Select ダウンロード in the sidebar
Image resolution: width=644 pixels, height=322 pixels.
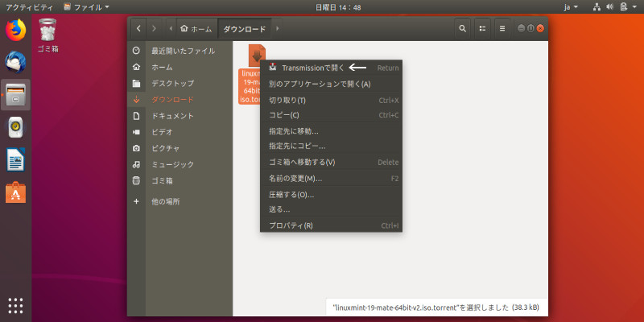180,99
